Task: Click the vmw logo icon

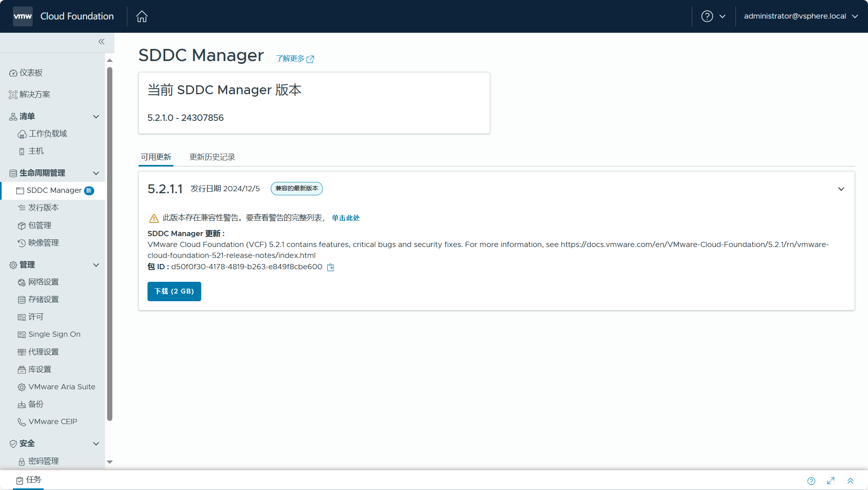Action: coord(23,16)
